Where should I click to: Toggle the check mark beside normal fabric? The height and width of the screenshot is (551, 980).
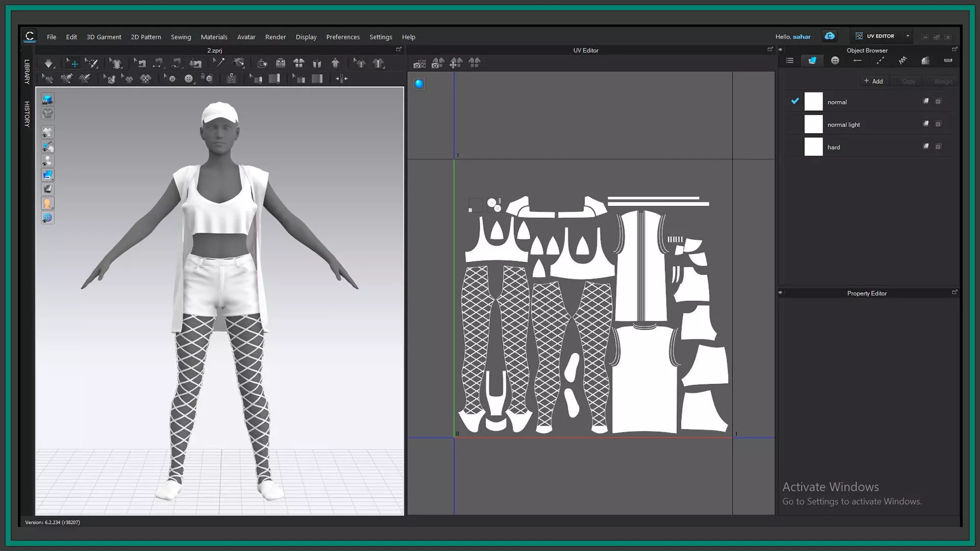795,101
